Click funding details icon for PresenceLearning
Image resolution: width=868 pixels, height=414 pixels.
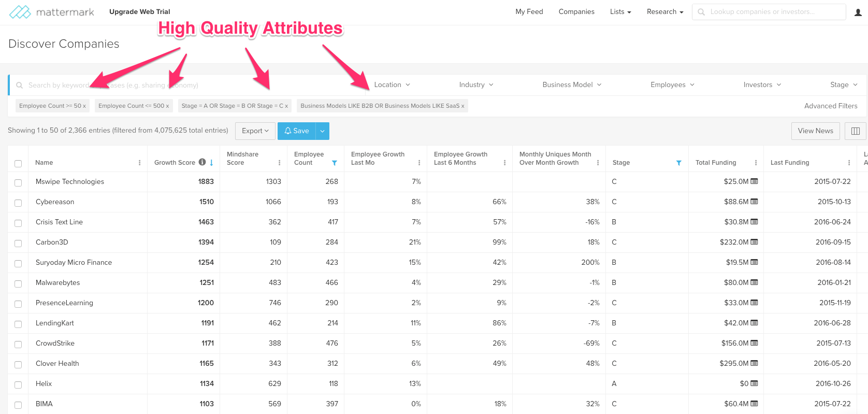754,303
